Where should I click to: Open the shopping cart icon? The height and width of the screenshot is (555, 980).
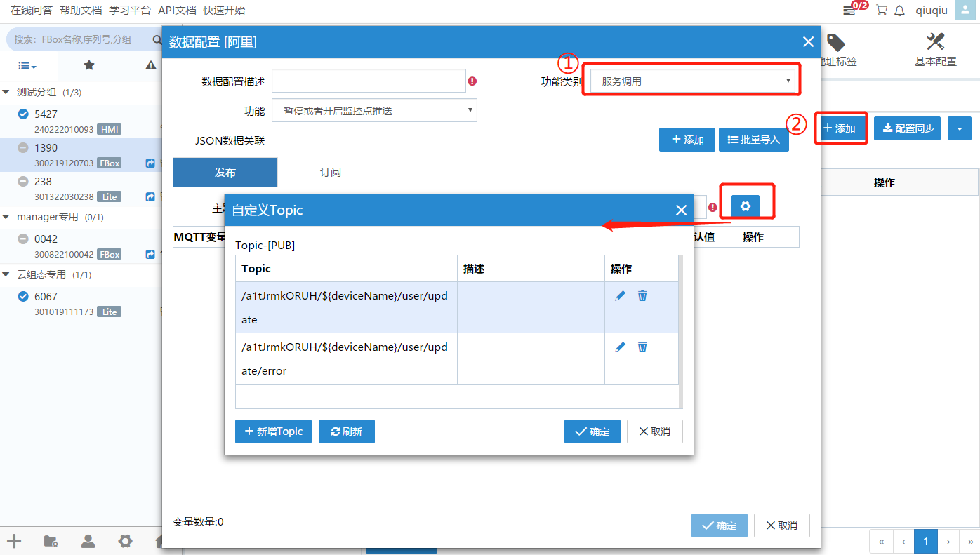point(882,11)
